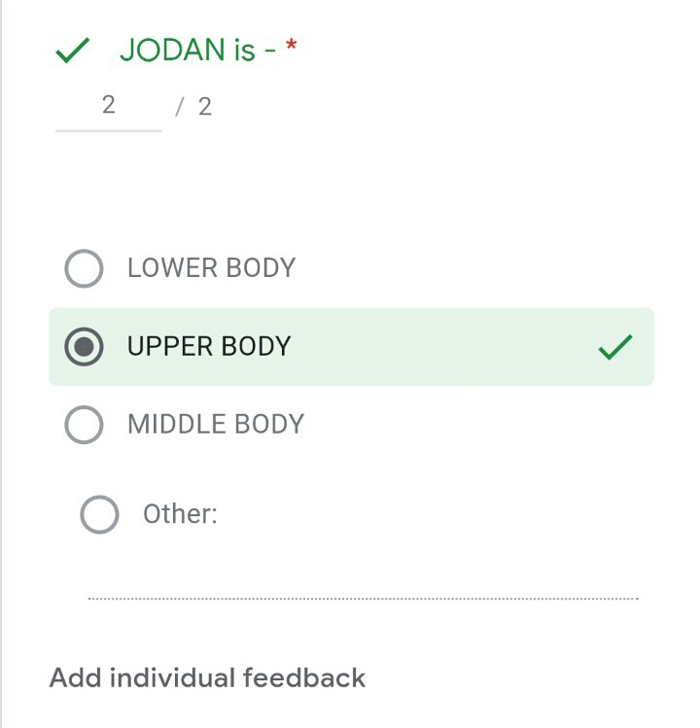Open Add individual feedback
This screenshot has width=700, height=728.
[207, 677]
